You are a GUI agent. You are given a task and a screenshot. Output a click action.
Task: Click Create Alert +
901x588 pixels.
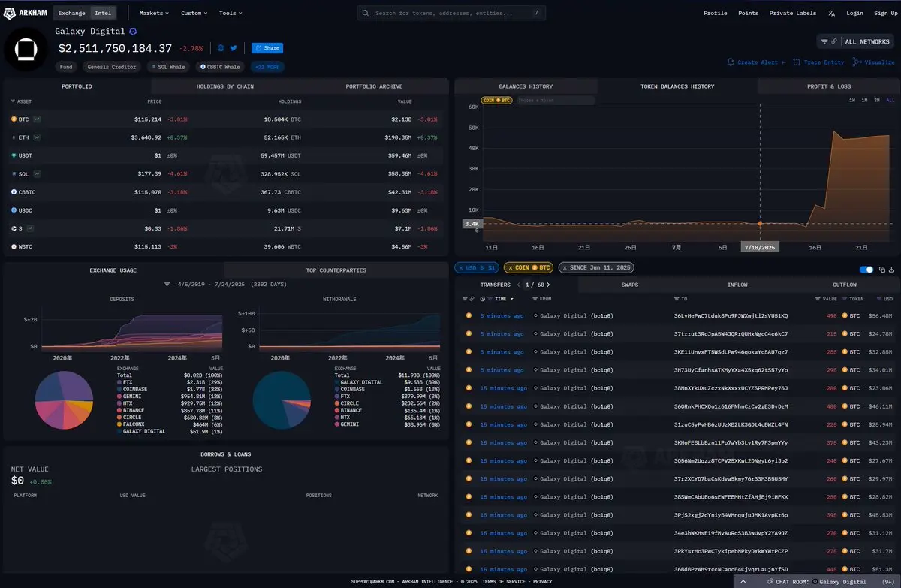755,62
